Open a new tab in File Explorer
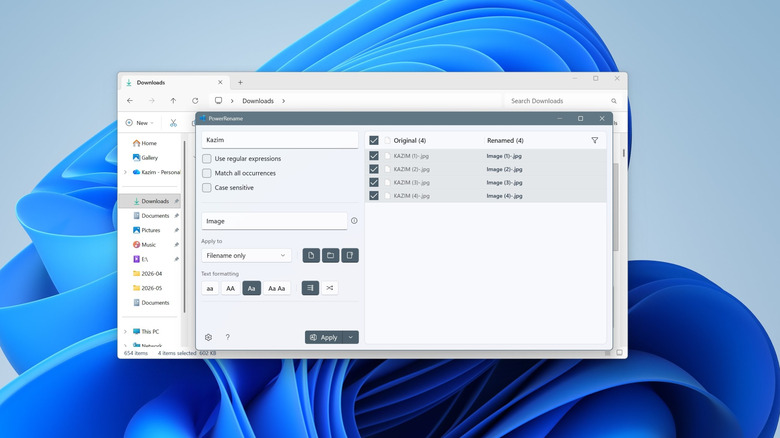The height and width of the screenshot is (438, 780). [x=240, y=83]
